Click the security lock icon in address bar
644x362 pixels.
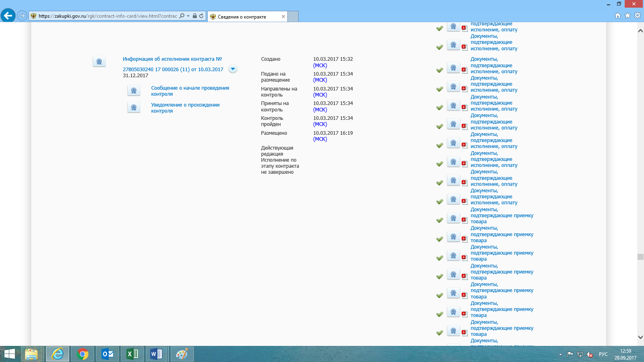(195, 16)
